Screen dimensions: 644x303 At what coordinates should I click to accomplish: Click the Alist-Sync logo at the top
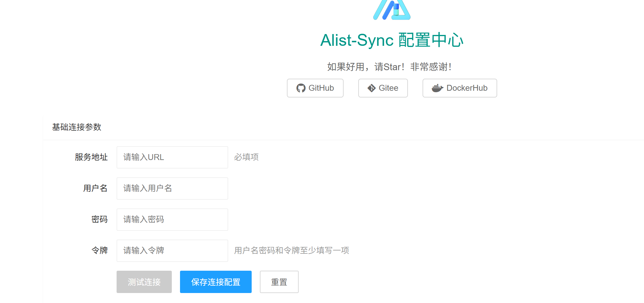click(x=392, y=10)
